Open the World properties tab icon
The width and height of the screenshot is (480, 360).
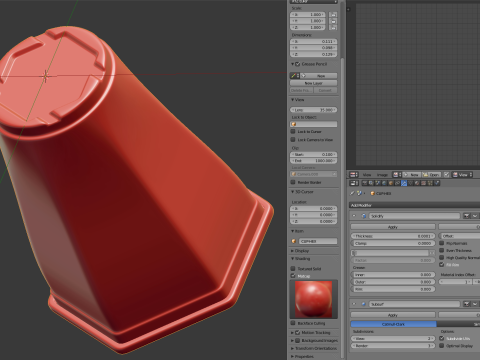coord(384,183)
